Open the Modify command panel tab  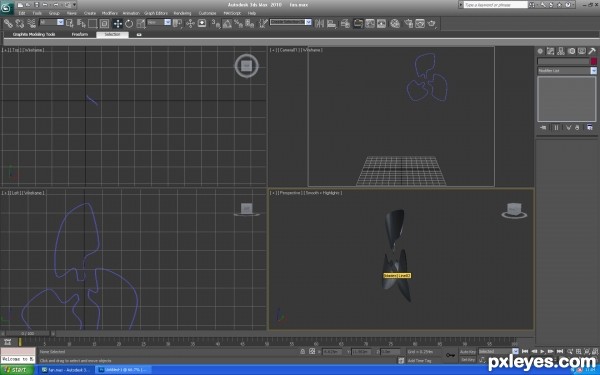pos(550,51)
